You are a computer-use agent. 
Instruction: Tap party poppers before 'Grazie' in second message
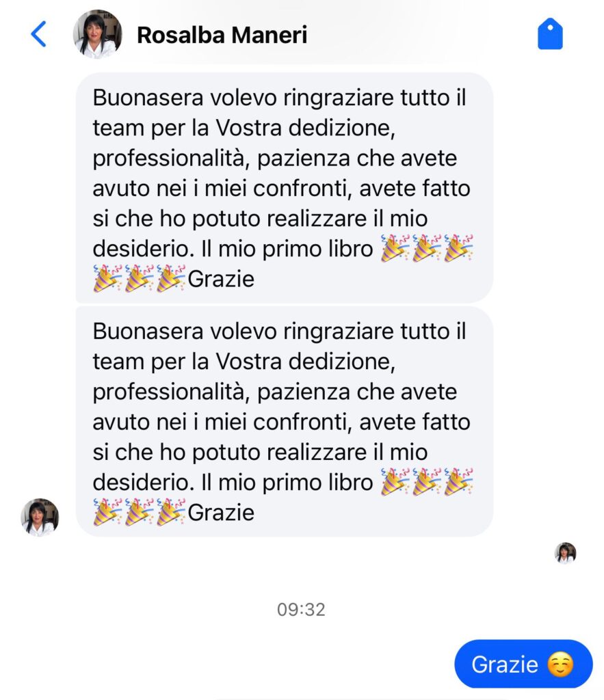139,512
